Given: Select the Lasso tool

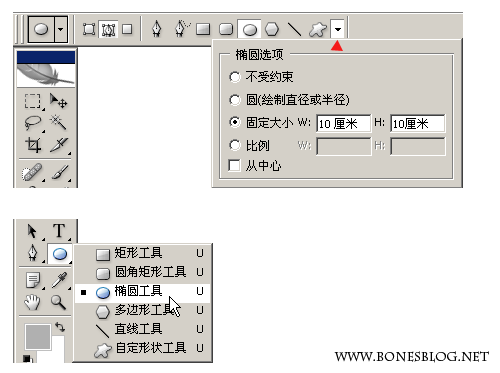Looking at the screenshot, I should click(33, 123).
